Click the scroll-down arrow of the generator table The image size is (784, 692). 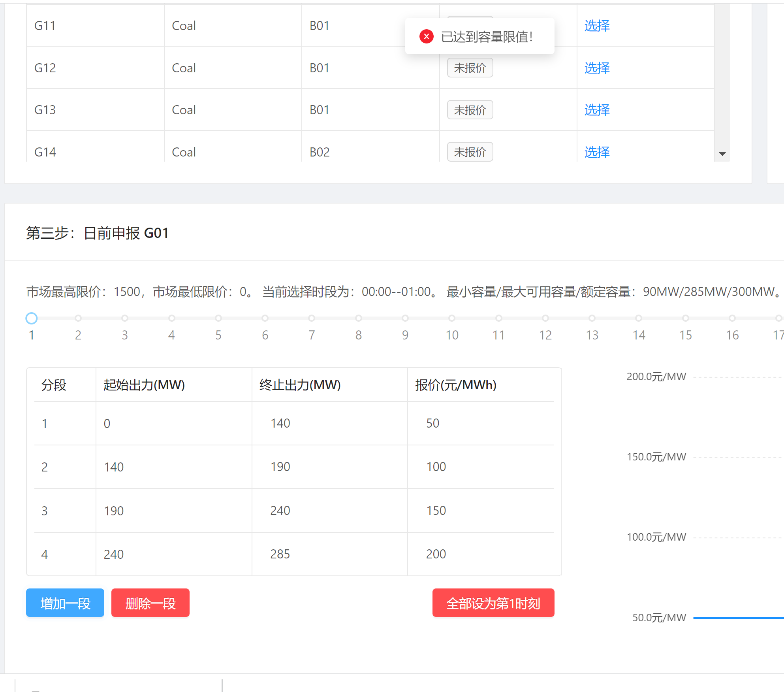722,154
